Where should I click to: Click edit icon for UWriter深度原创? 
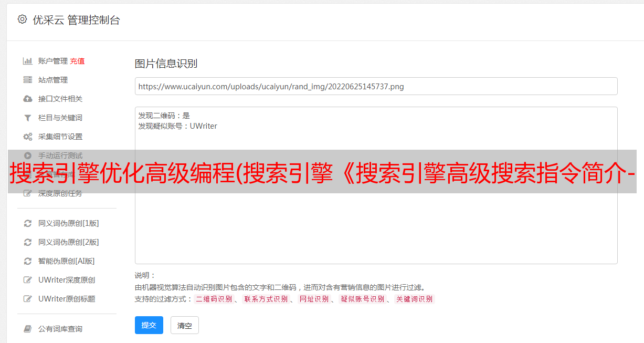click(28, 280)
